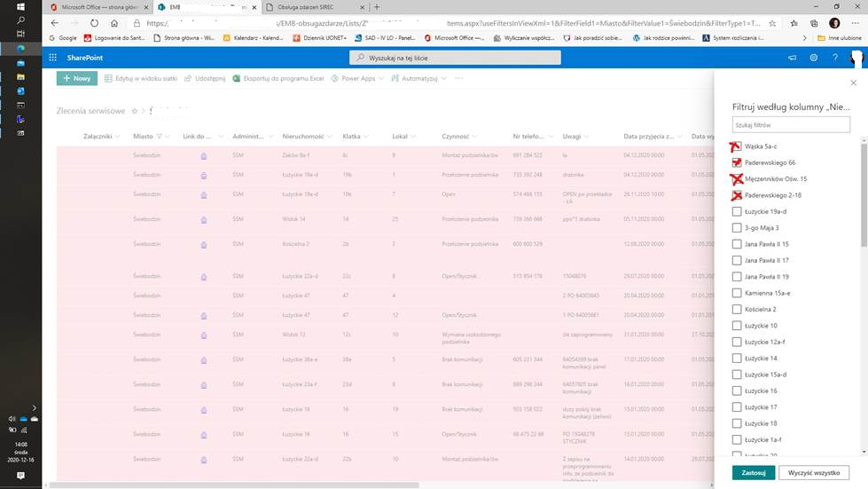Open the Nieruchomość column dropdown

pyautogui.click(x=329, y=137)
